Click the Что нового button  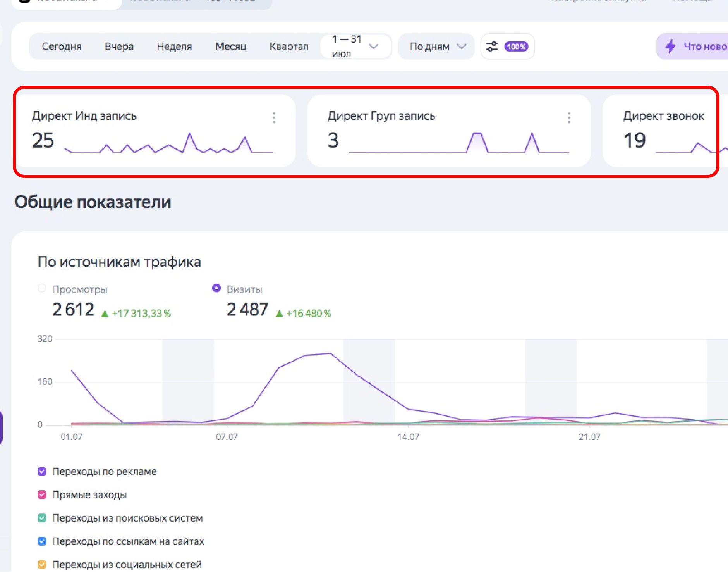tap(697, 47)
